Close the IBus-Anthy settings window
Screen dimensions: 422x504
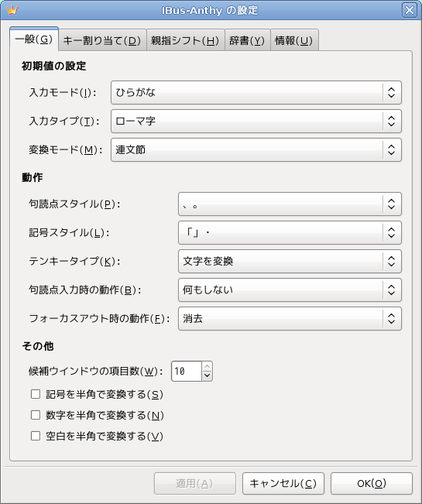[x=410, y=10]
